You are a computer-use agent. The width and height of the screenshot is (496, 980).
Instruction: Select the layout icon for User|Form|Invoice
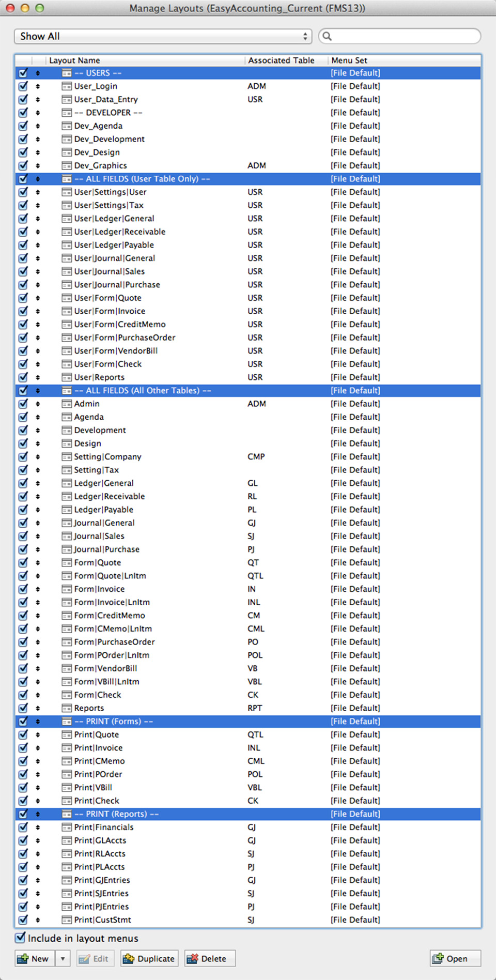(x=67, y=311)
